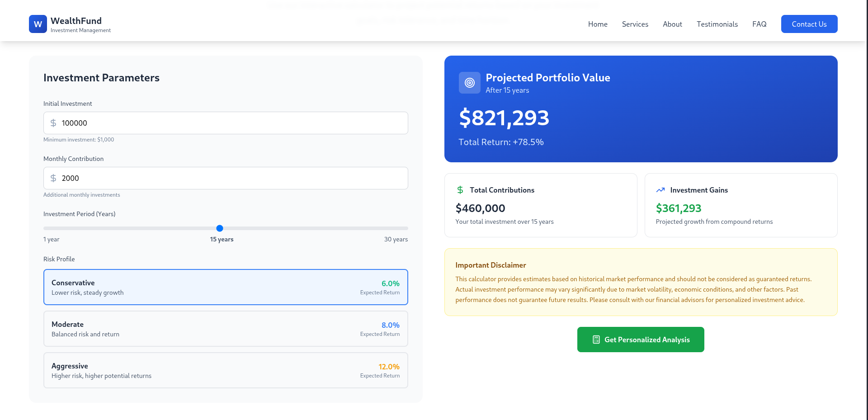868x420 pixels.
Task: Click the target icon beside Projected Portfolio Value
Action: coord(469,83)
